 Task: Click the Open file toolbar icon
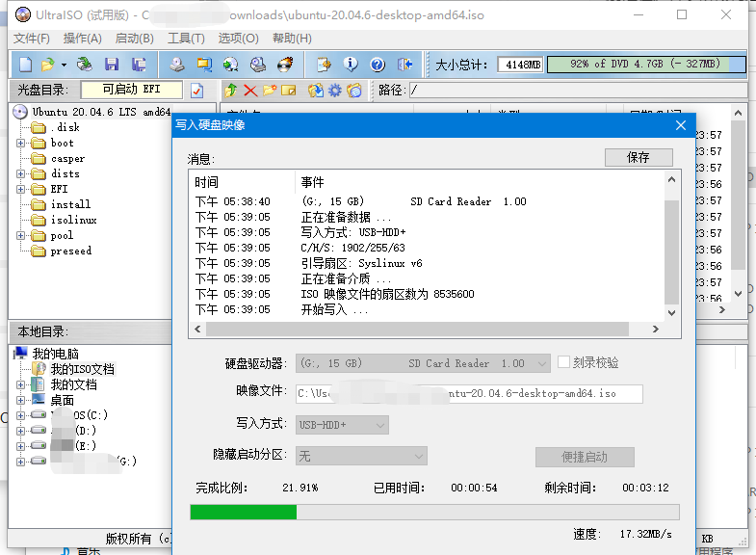[48, 65]
